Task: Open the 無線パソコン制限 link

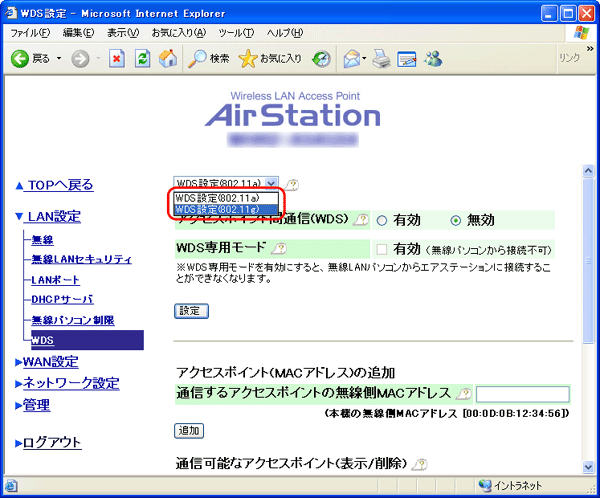Action: click(x=73, y=320)
